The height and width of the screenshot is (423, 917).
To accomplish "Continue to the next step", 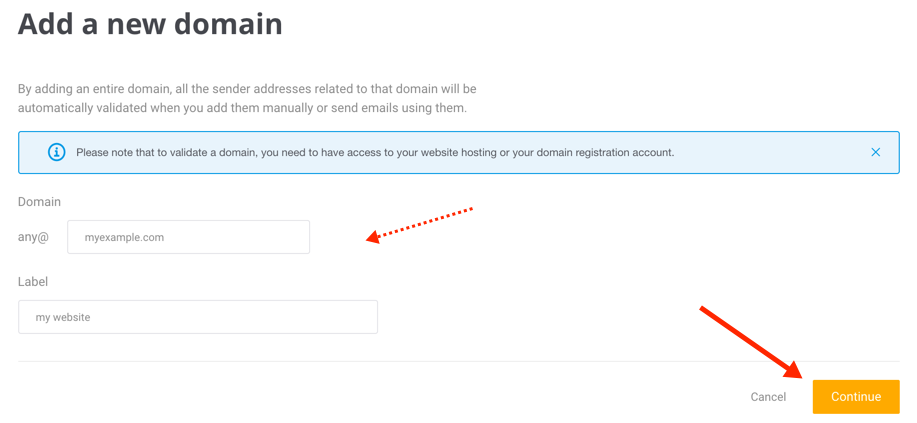I will pos(856,397).
